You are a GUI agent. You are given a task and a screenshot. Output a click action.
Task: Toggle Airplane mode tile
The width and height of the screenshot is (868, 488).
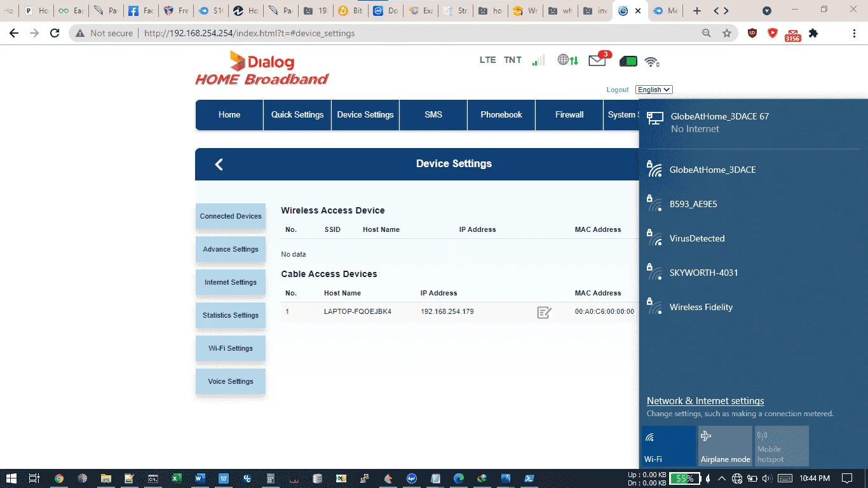(726, 446)
